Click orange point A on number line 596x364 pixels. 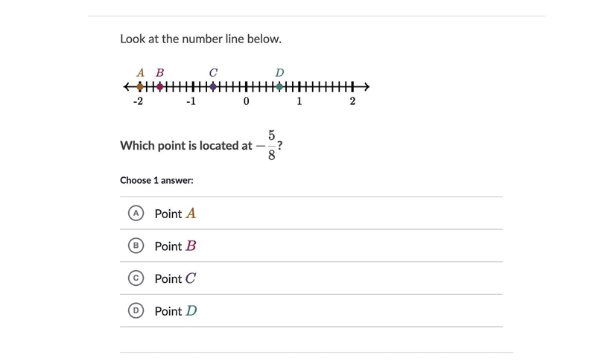(140, 86)
